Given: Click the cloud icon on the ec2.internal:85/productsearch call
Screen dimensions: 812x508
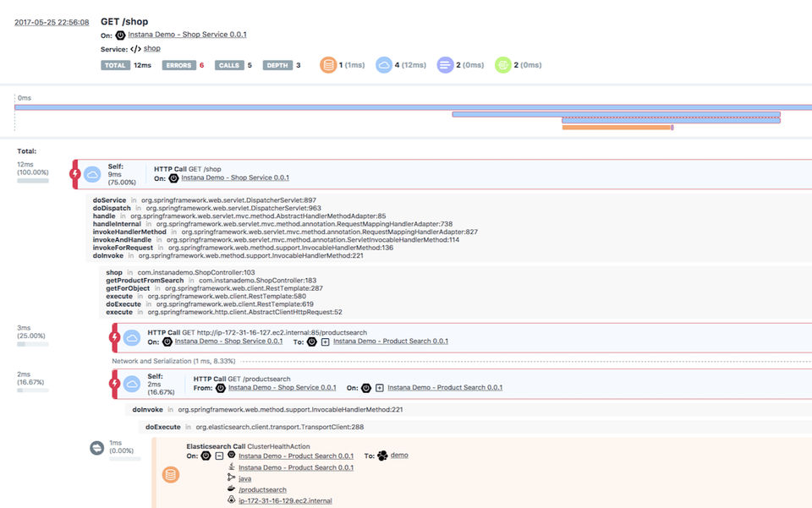Looking at the screenshot, I should (x=132, y=338).
